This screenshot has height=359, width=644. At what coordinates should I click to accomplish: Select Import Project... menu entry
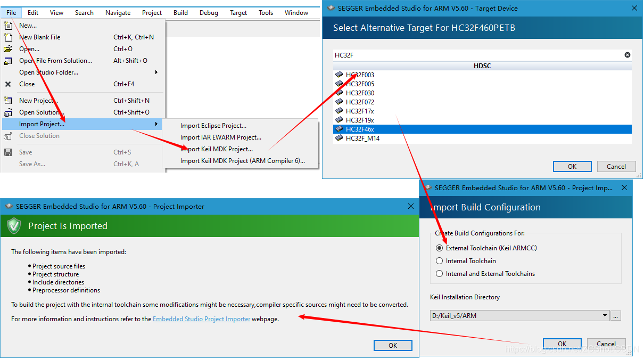pyautogui.click(x=82, y=124)
